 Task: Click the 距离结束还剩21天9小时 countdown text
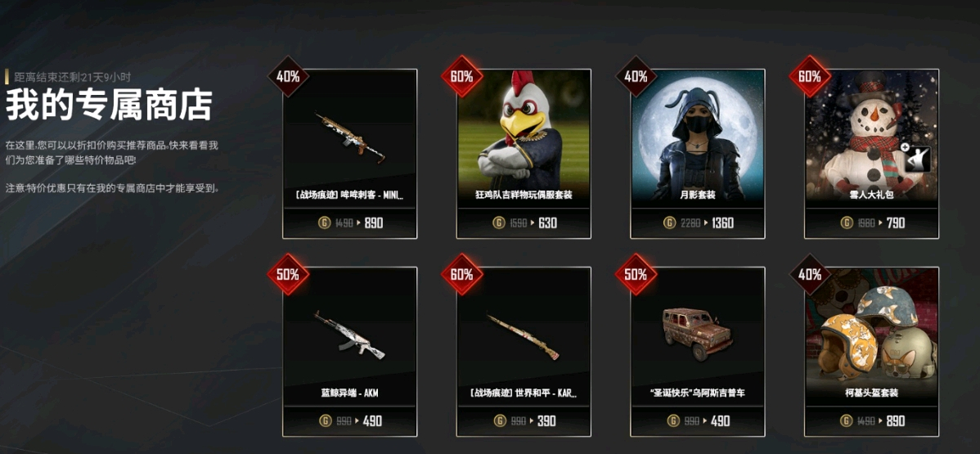(72, 77)
